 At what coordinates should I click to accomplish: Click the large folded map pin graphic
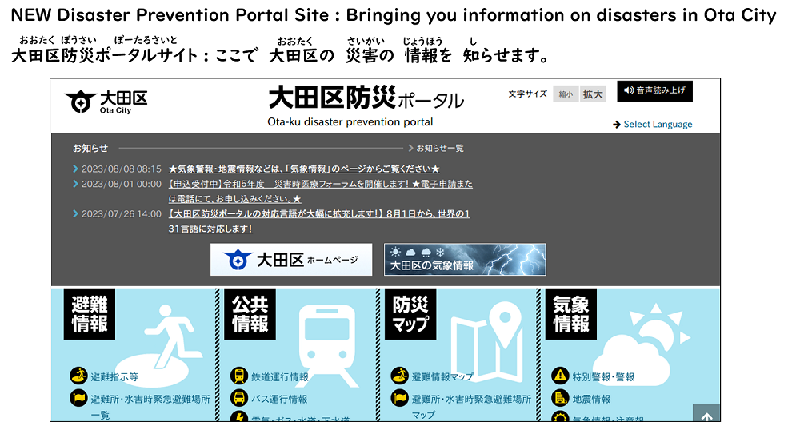(x=487, y=341)
